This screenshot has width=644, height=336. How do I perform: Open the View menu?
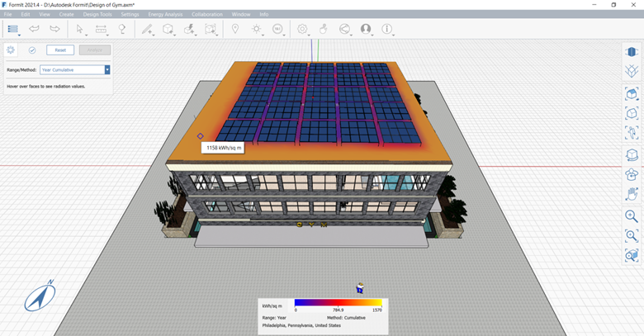(x=45, y=14)
